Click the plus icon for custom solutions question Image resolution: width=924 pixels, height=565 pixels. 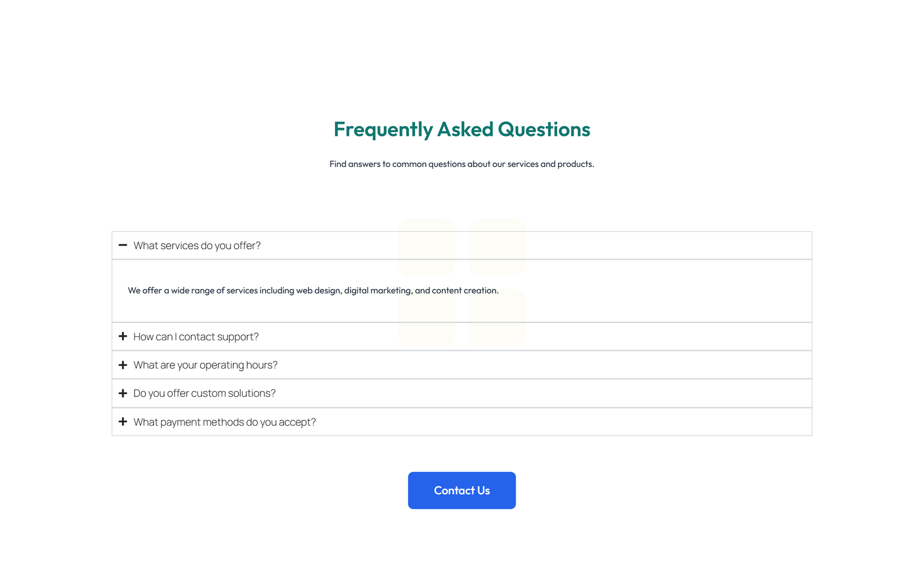[x=123, y=393]
